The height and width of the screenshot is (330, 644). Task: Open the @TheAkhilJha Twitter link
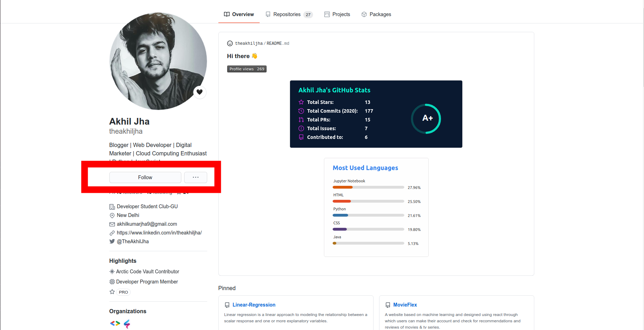coord(133,241)
